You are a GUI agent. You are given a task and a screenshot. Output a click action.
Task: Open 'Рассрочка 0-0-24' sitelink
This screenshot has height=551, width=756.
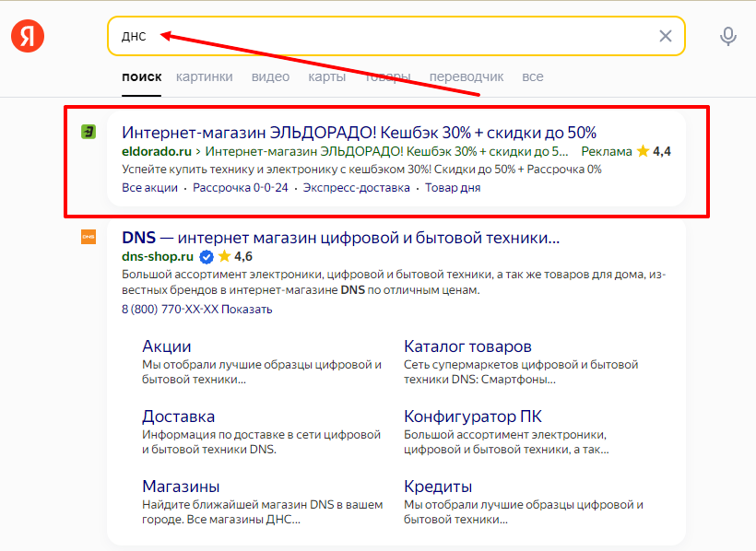pyautogui.click(x=240, y=188)
